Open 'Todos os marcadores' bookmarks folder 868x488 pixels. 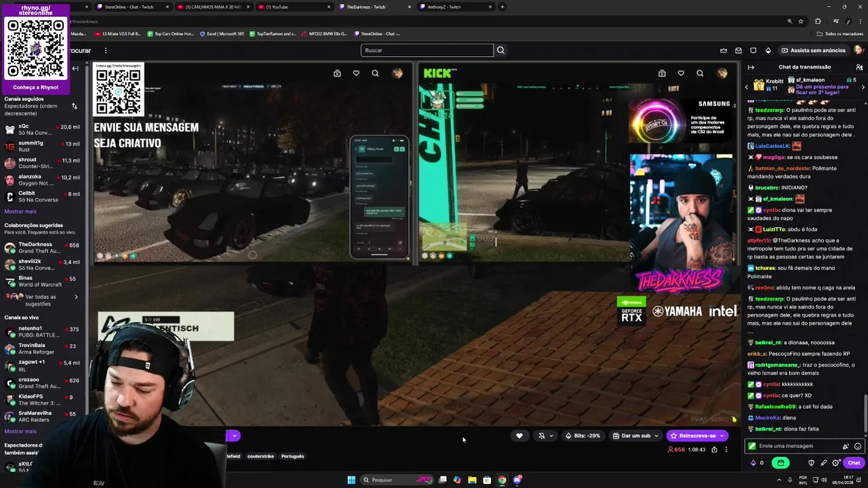click(x=840, y=34)
